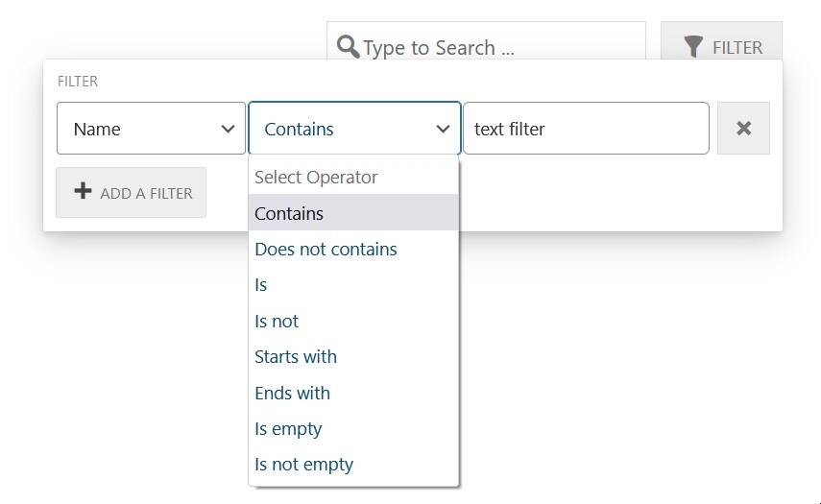Pick the Is not operator

coord(353,321)
